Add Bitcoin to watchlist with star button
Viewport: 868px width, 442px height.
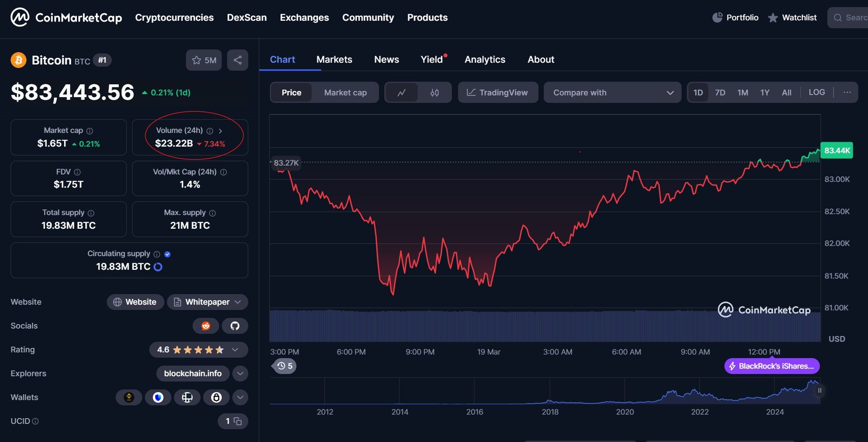pos(204,60)
